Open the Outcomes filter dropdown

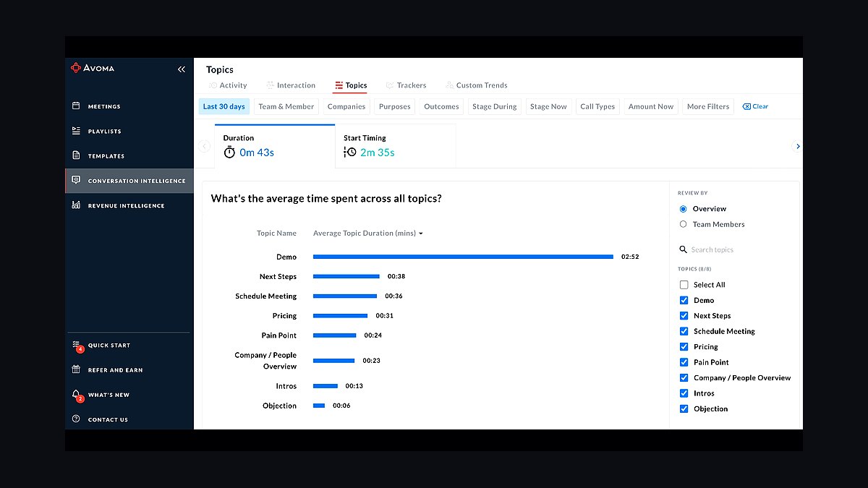coord(441,106)
